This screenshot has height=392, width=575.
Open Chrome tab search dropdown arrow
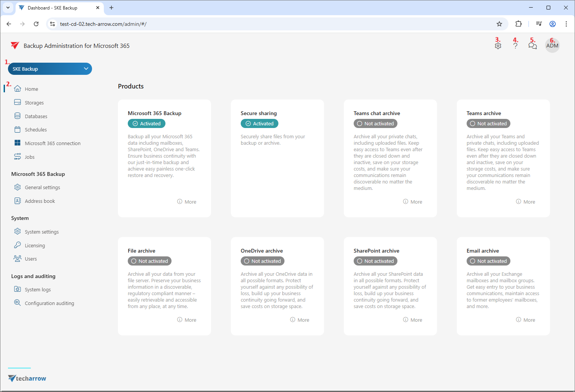8,8
